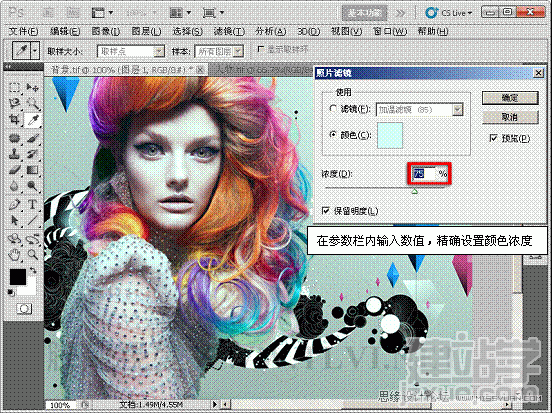Screen dimensions: 552x413
Task: Open the 图像(I) menu
Action: point(106,31)
